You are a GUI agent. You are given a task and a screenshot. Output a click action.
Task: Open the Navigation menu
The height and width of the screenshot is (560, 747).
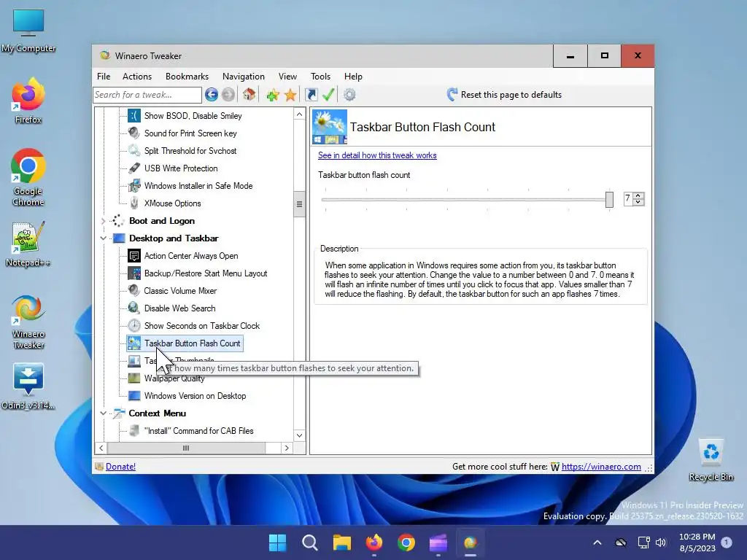[x=244, y=77]
